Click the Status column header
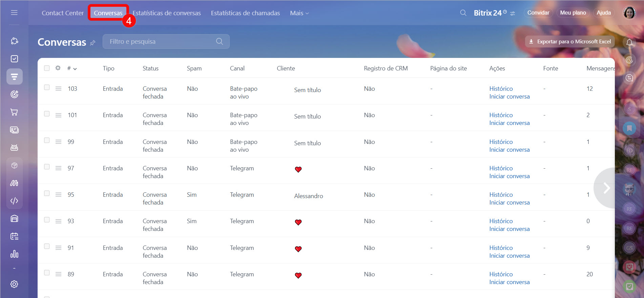Image resolution: width=644 pixels, height=298 pixels. pyautogui.click(x=150, y=68)
